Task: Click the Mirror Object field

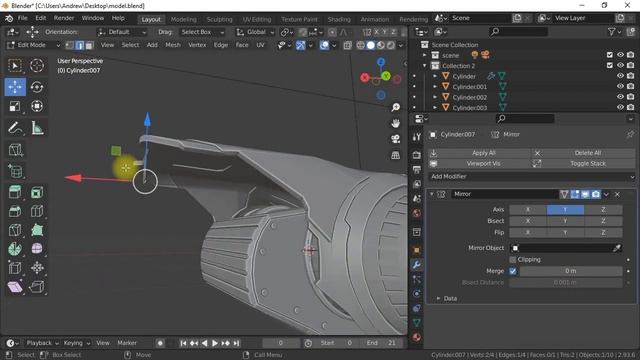Action: pos(566,248)
